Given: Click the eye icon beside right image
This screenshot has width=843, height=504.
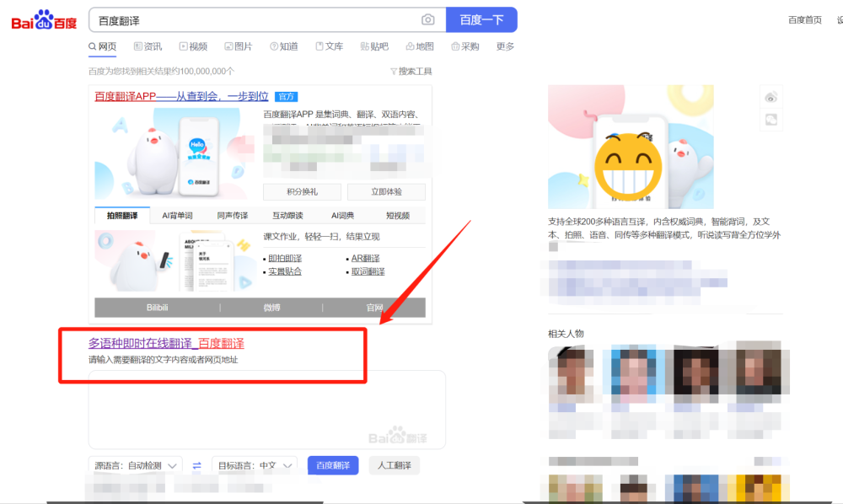Looking at the screenshot, I should (x=771, y=97).
